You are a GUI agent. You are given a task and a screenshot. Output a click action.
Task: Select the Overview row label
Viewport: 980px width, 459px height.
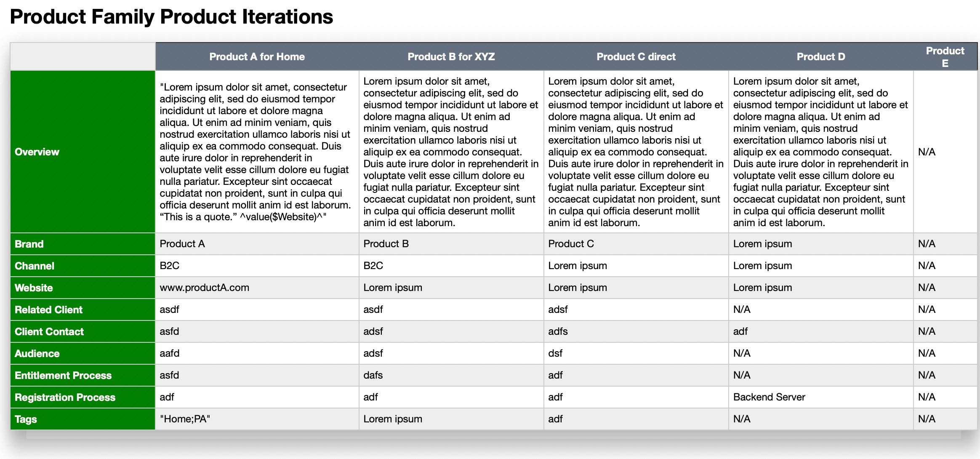click(37, 152)
